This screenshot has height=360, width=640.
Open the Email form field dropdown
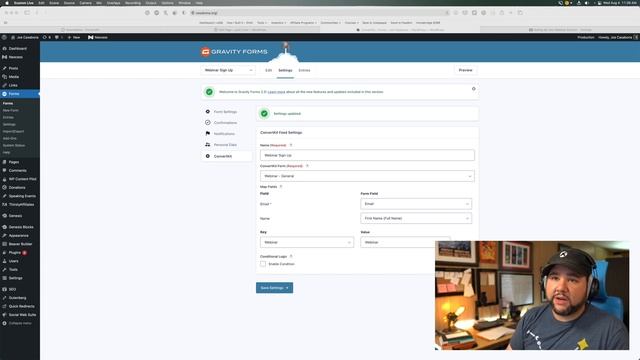416,204
